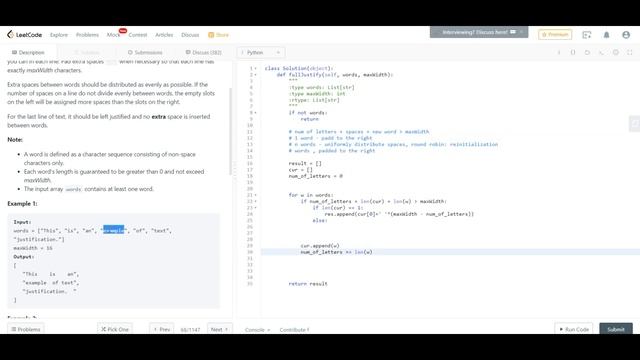Go to the Next problem
Image resolution: width=640 pixels, height=360 pixels.
coord(220,329)
